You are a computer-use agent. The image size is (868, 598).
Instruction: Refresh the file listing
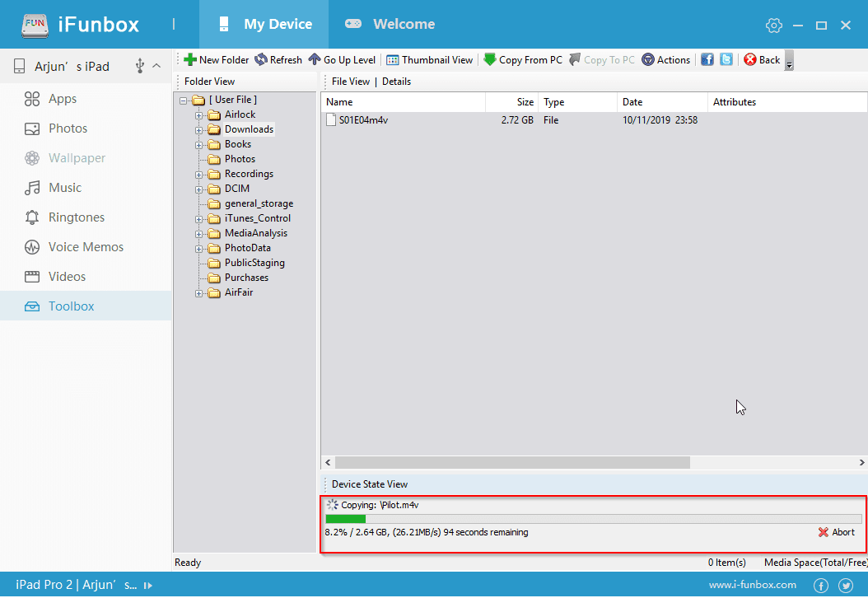pos(278,60)
